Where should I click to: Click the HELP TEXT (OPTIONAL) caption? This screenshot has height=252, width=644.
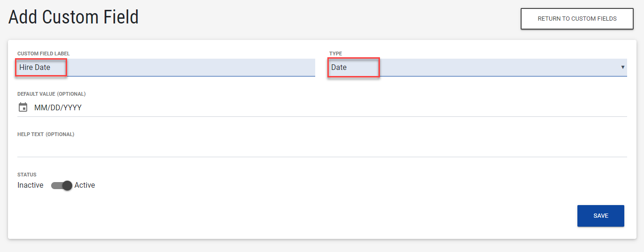[46, 134]
